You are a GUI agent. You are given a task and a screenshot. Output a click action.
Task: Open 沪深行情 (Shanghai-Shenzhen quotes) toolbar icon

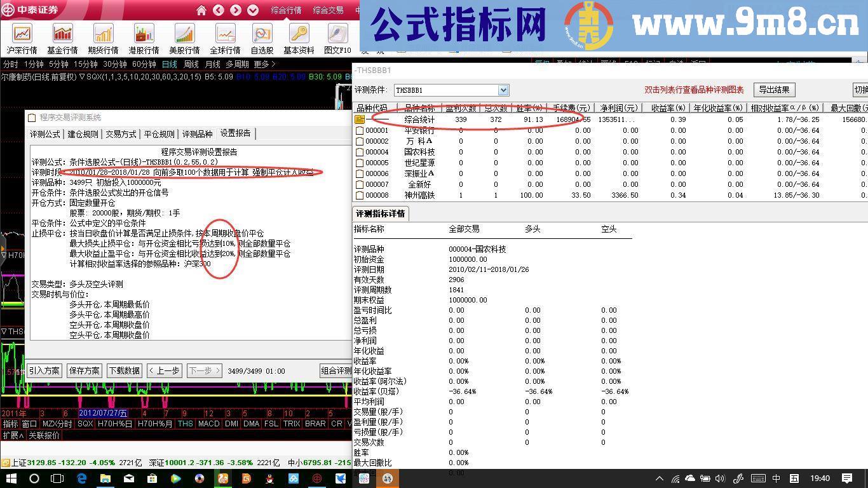(x=22, y=35)
